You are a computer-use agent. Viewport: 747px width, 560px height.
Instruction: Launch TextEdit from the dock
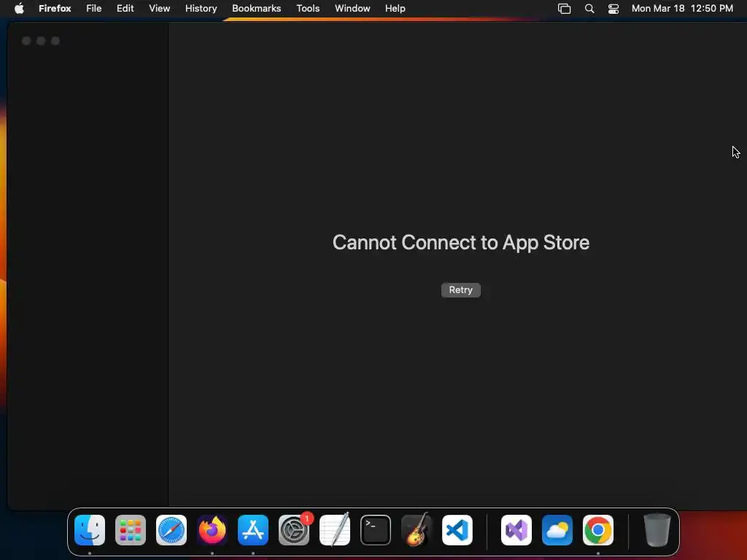[x=335, y=530]
